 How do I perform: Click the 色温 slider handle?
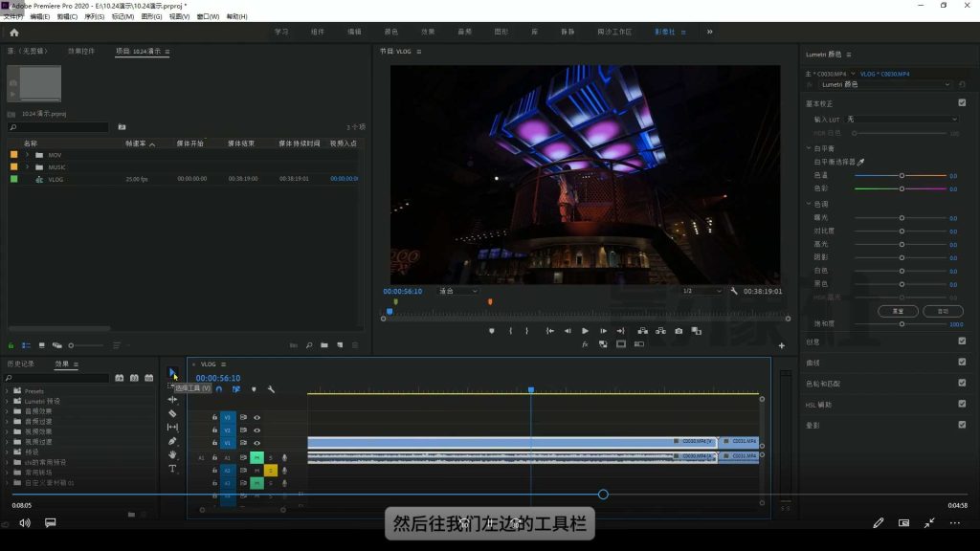[x=902, y=176]
